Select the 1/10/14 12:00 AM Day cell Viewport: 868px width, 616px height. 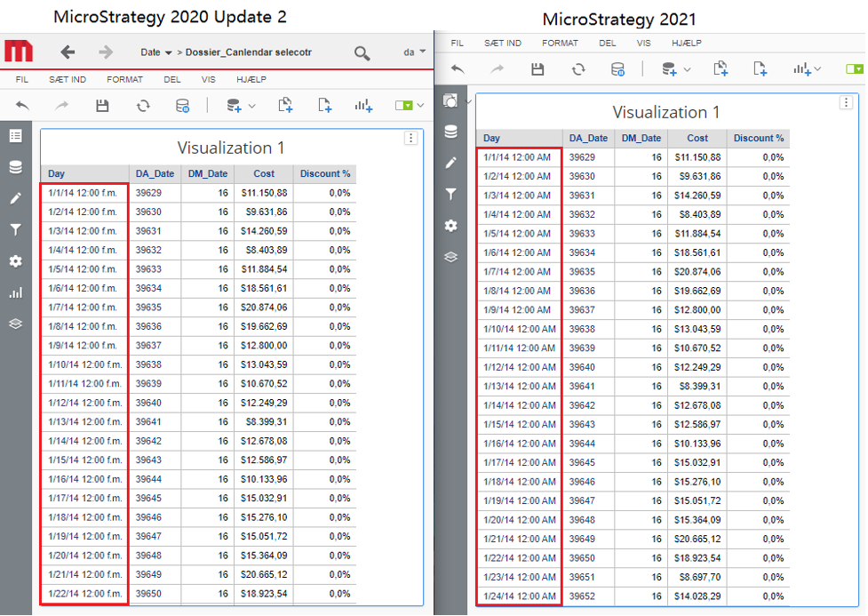[x=519, y=329]
